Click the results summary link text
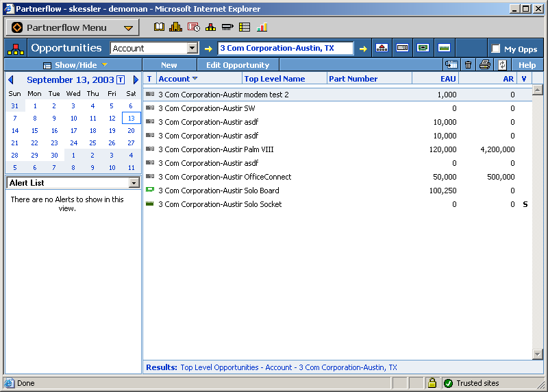548x392 pixels. pos(288,367)
